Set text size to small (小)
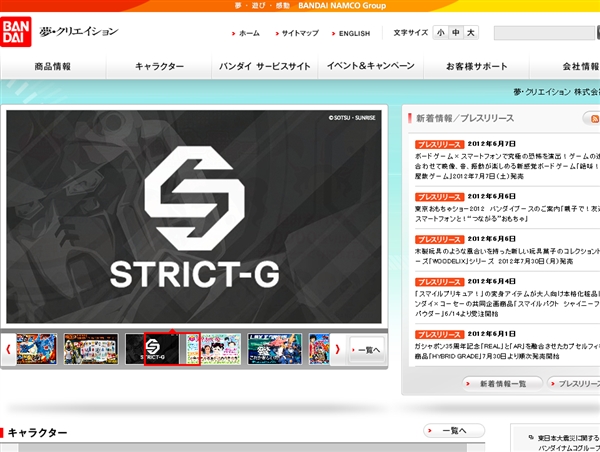The height and width of the screenshot is (452, 600). coord(440,33)
